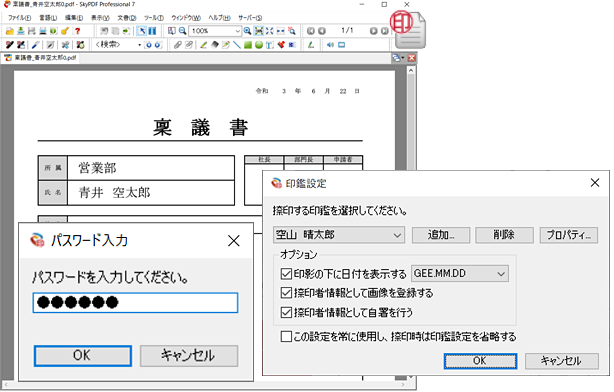
Task: Select the red stamp tool
Action: (x=281, y=45)
